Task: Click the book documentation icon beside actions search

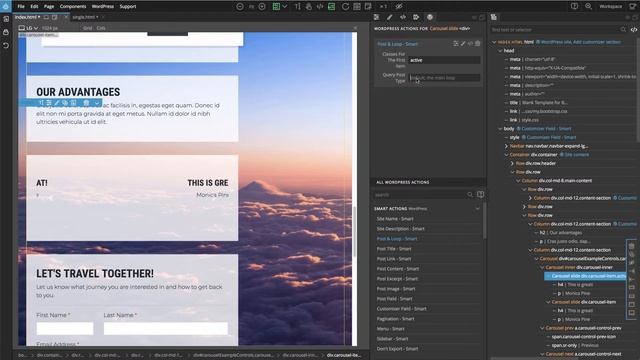Action: click(480, 195)
